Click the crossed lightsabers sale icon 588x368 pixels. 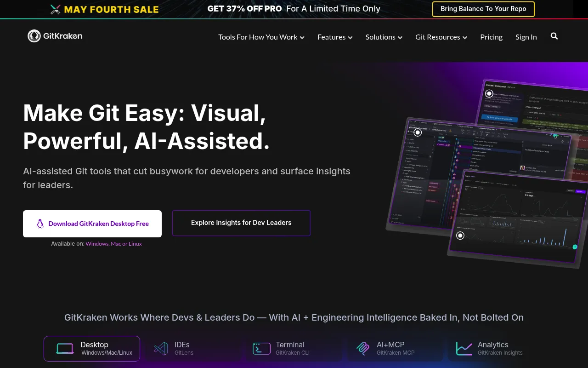56,9
